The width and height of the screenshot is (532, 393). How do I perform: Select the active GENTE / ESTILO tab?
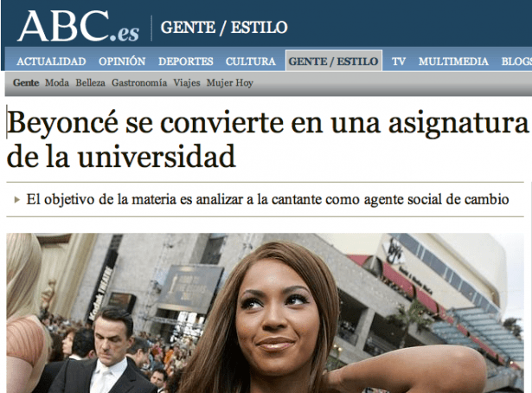coord(334,61)
